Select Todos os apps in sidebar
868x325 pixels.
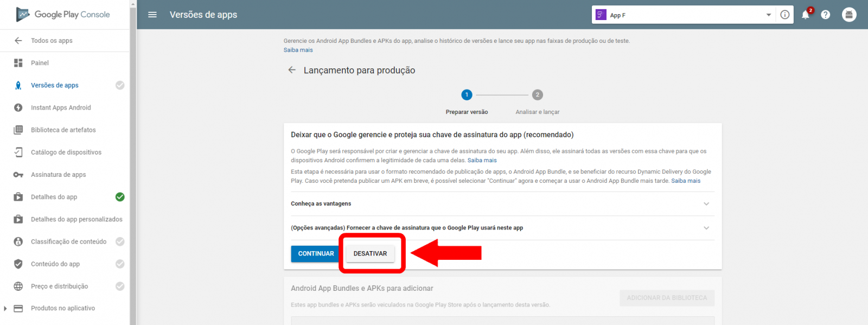point(52,41)
